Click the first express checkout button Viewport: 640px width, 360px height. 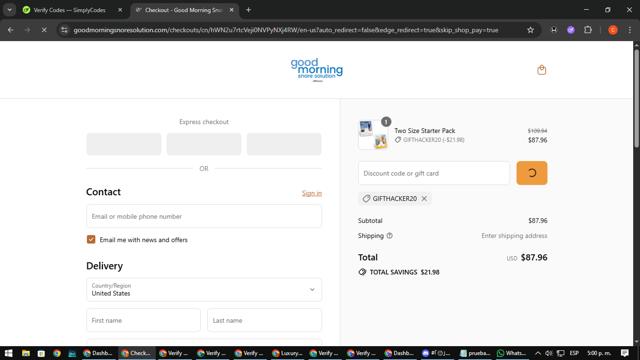(x=124, y=144)
